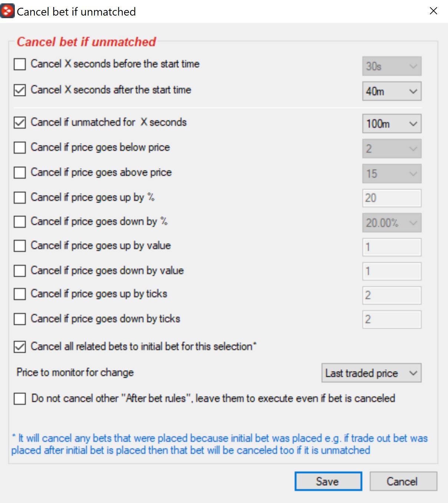Viewport: 448px width, 503px height.
Task: Check Cancel if price goes down by ticks
Action: pos(20,319)
